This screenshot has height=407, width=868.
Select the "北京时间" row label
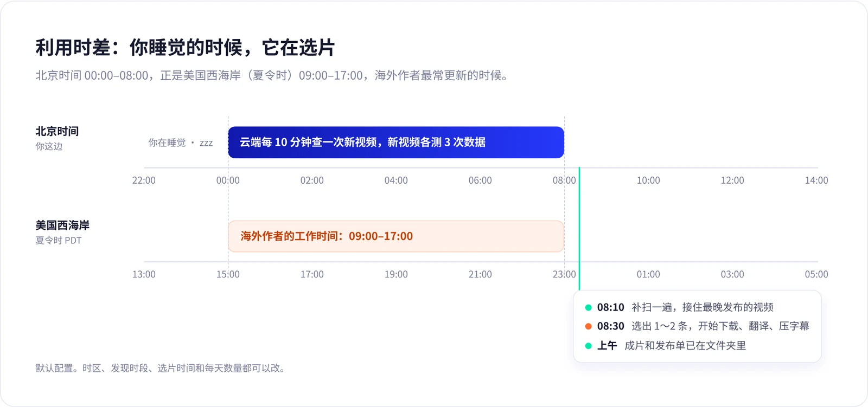(x=57, y=131)
